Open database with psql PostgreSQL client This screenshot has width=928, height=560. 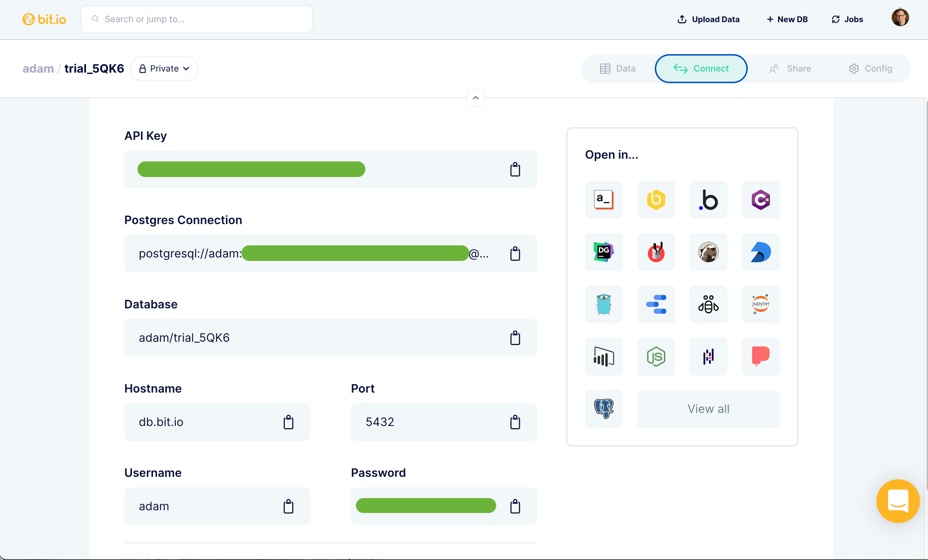[x=604, y=409]
